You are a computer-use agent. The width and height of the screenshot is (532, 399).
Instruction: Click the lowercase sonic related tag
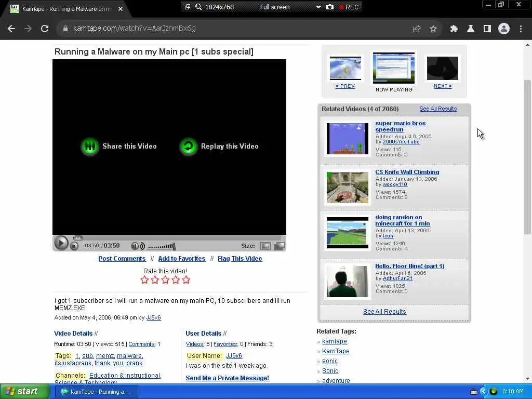coord(330,361)
